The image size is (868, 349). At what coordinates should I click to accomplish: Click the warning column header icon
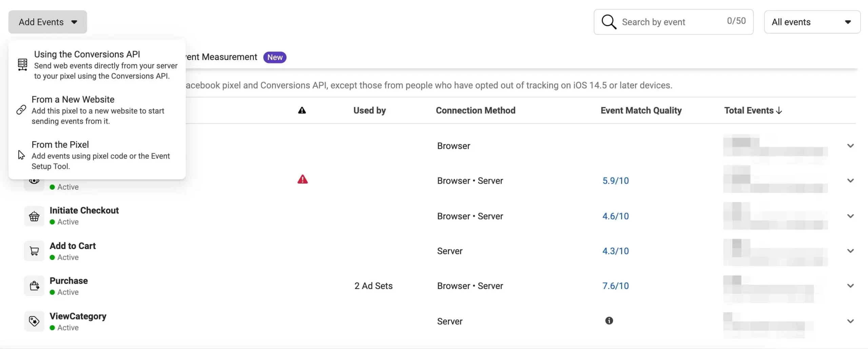coord(302,110)
